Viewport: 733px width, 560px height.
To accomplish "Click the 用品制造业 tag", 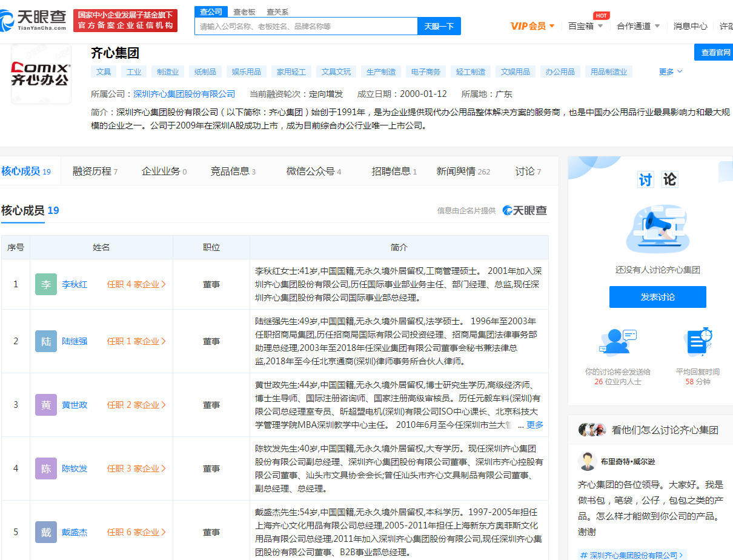I will coord(609,72).
